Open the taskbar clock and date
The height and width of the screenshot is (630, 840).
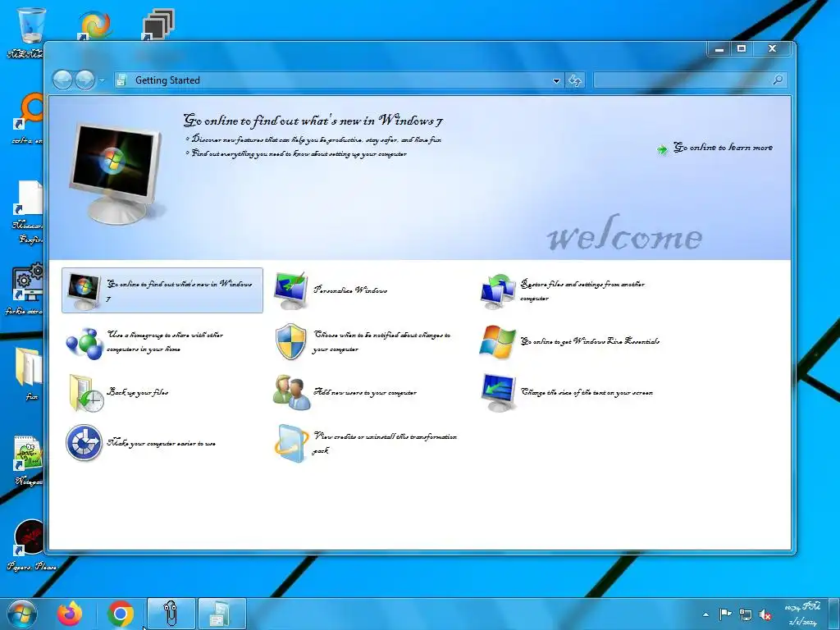(x=802, y=614)
